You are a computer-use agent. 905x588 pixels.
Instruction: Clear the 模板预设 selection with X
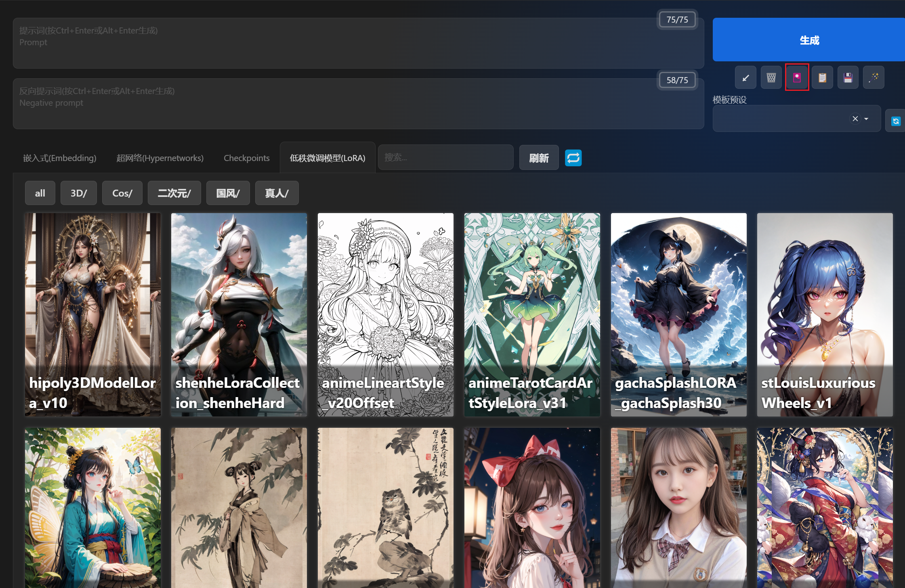pos(855,119)
